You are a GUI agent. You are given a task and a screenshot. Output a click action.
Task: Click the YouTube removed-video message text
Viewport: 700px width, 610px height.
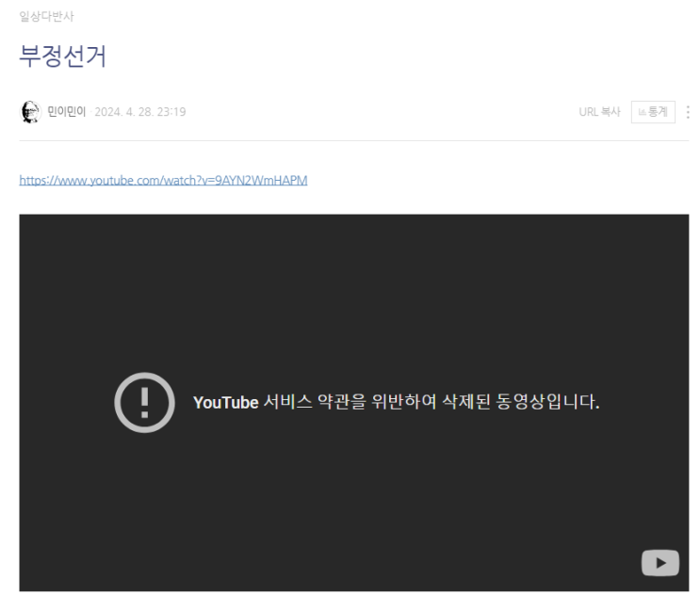[x=396, y=402]
